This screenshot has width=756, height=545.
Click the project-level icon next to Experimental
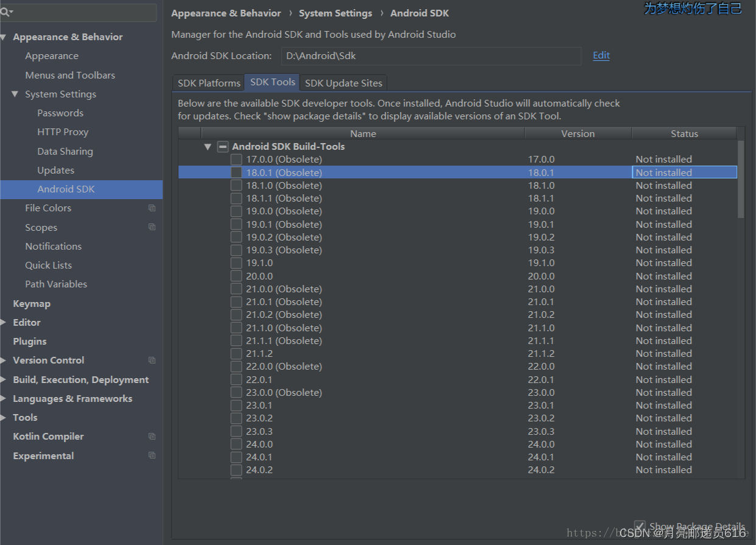(152, 455)
